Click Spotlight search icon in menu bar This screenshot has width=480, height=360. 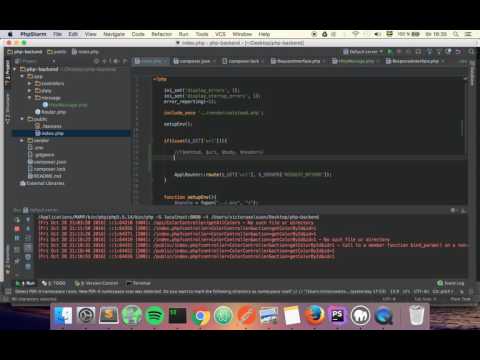(x=456, y=34)
